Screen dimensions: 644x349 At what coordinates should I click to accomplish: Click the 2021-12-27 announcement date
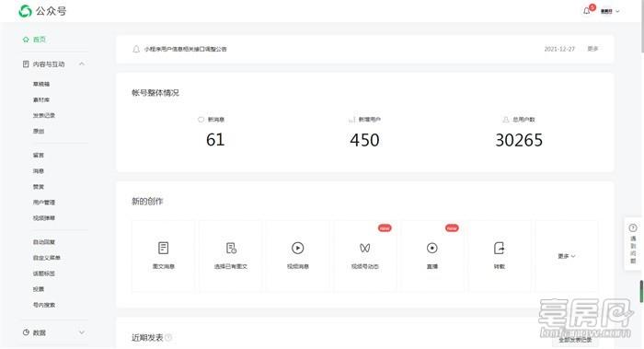tap(559, 49)
